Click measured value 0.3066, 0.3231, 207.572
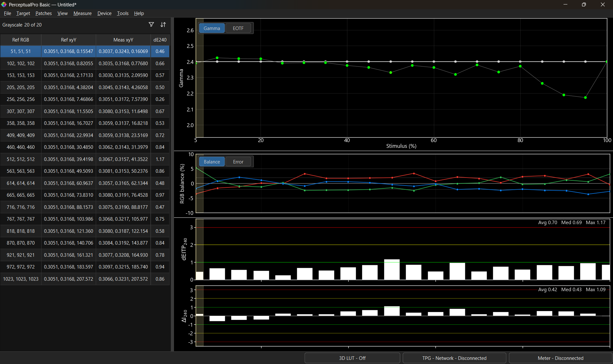Image resolution: width=613 pixels, height=364 pixels. (x=123, y=279)
